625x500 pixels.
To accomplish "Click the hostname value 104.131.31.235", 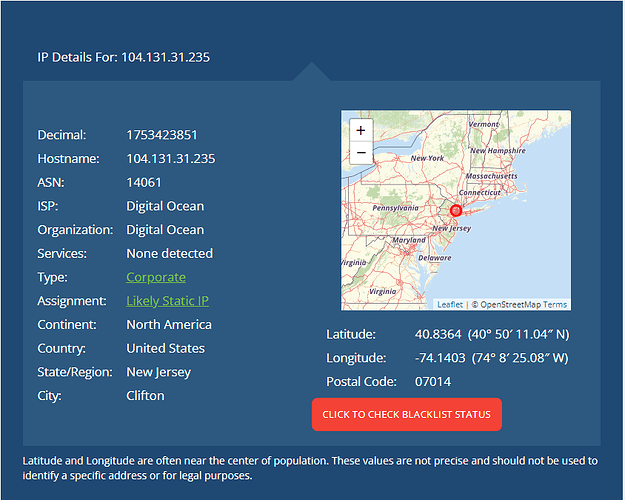I will pos(171,159).
